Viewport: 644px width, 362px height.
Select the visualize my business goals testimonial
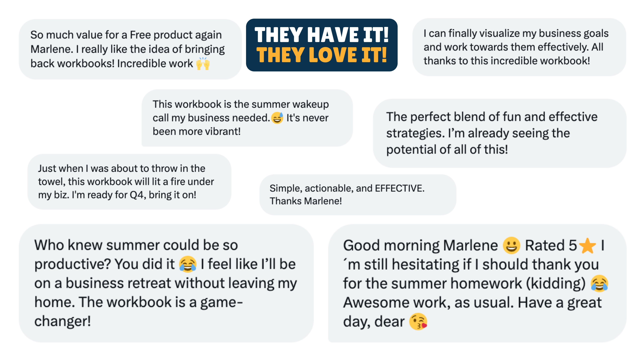(x=519, y=47)
